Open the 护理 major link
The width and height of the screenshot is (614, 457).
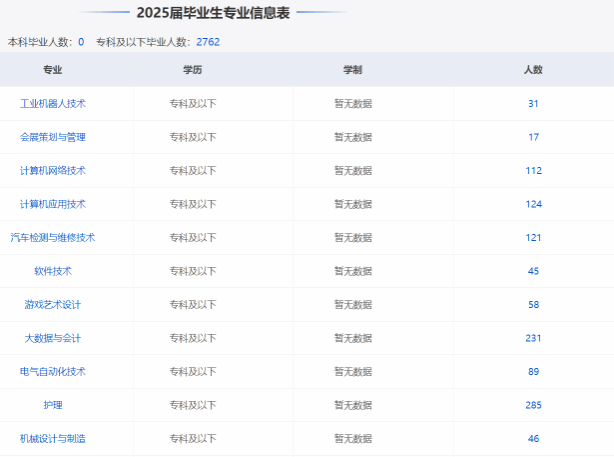click(x=53, y=405)
